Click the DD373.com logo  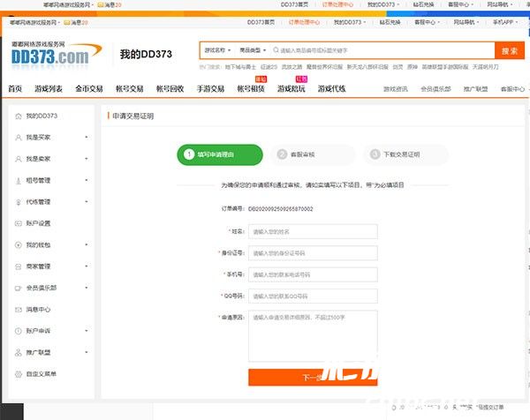[49, 56]
